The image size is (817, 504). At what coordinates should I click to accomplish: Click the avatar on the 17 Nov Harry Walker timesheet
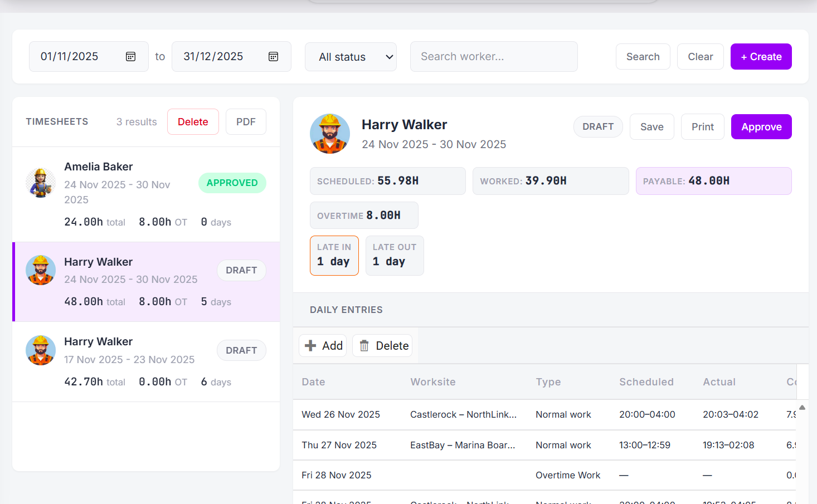point(40,350)
